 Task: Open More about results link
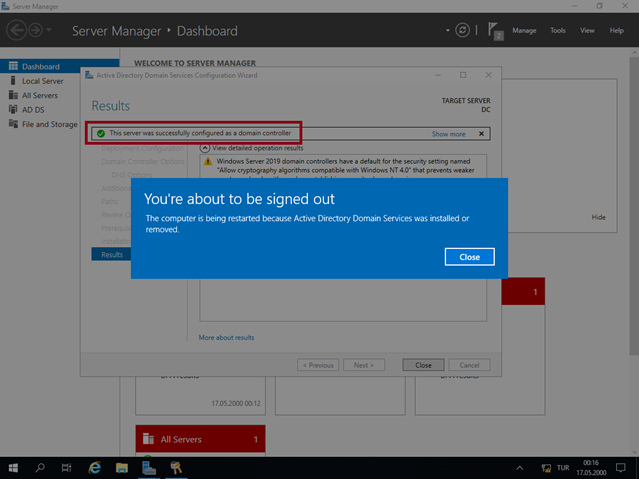tap(226, 338)
